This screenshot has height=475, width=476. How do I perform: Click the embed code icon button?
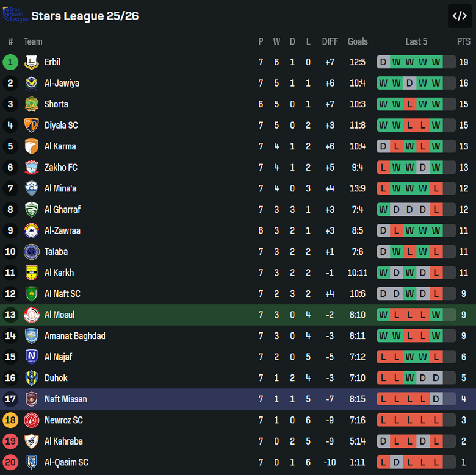[x=460, y=16]
